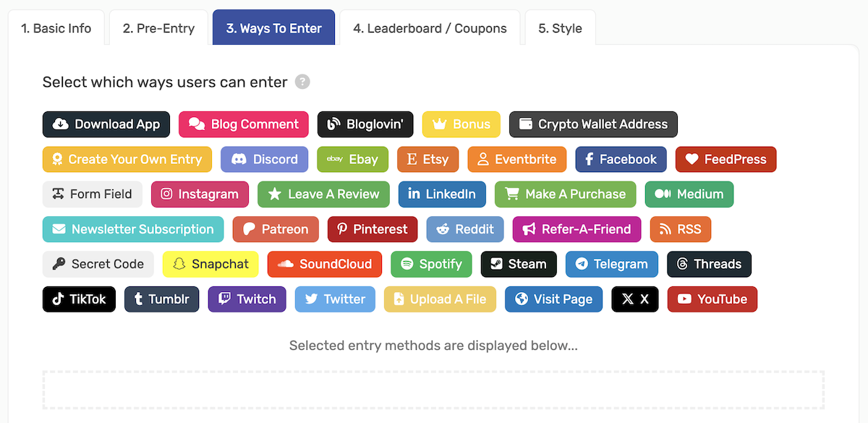This screenshot has height=423, width=868.
Task: Select Crypto Wallet Address entry
Action: (x=593, y=124)
